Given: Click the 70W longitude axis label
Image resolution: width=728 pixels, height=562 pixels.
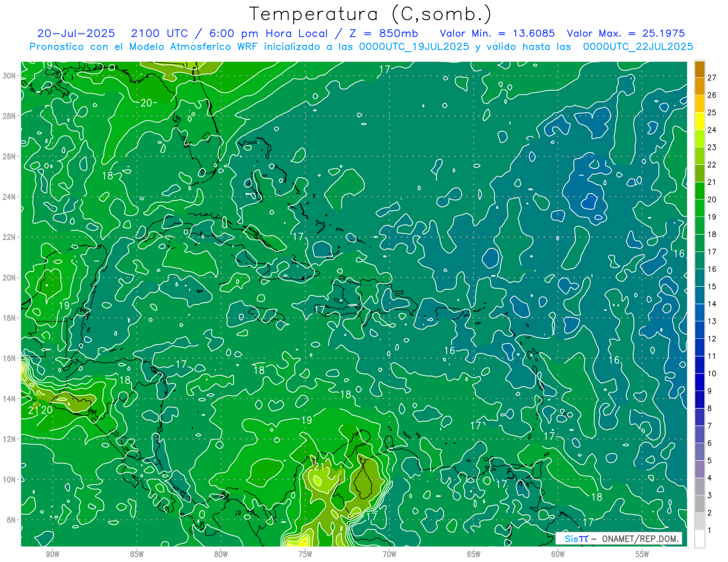Looking at the screenshot, I should [x=389, y=554].
